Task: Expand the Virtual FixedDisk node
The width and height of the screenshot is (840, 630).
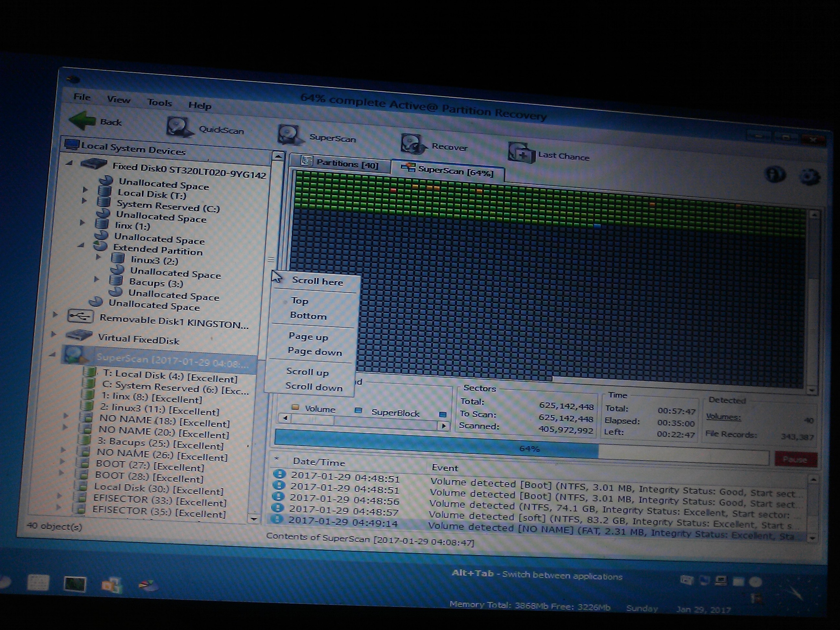Action: pos(54,334)
